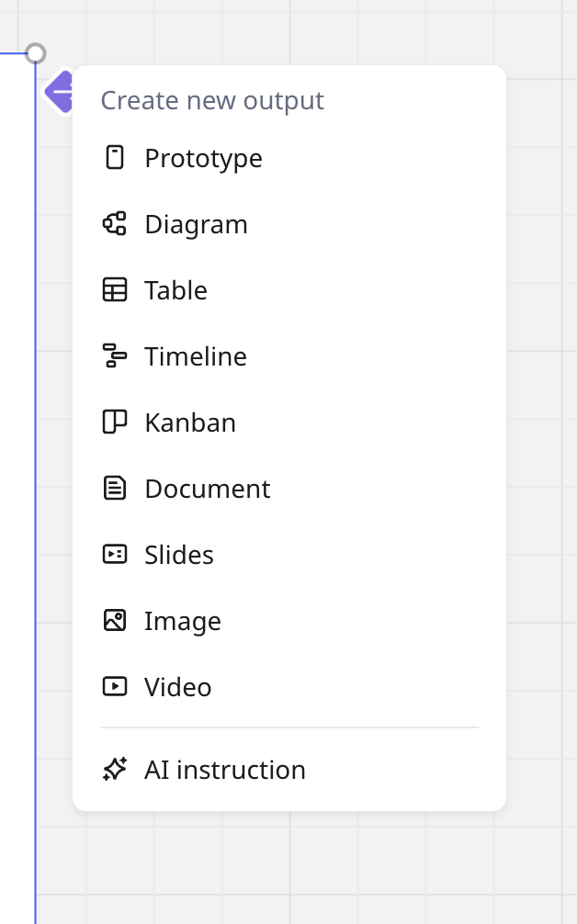Click the Kanban board icon

tap(114, 423)
